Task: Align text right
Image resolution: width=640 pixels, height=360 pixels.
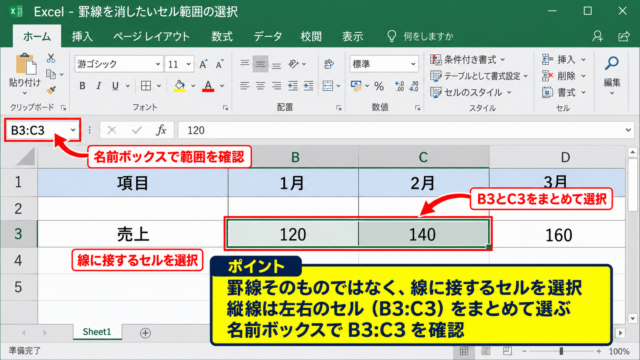Action: [x=276, y=86]
